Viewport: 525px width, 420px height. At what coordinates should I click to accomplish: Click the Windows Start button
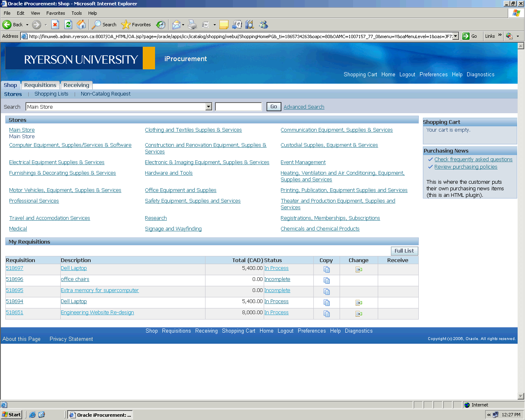pyautogui.click(x=11, y=415)
